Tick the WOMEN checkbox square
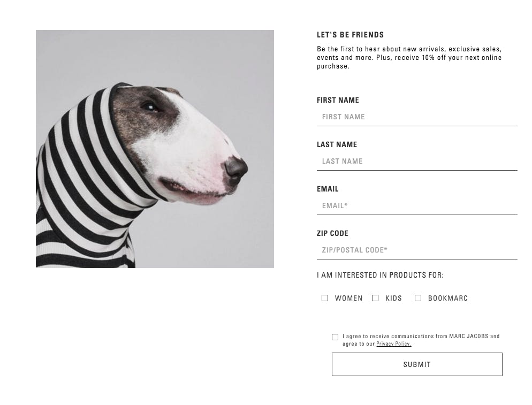This screenshot has height=405, width=532. point(325,298)
